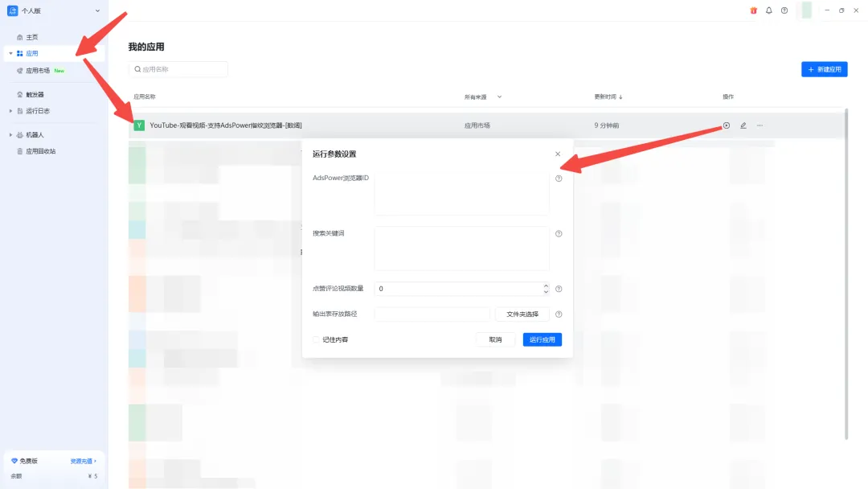Image resolution: width=868 pixels, height=489 pixels.
Task: Open the 个人版 workspace dropdown
Action: coord(97,10)
